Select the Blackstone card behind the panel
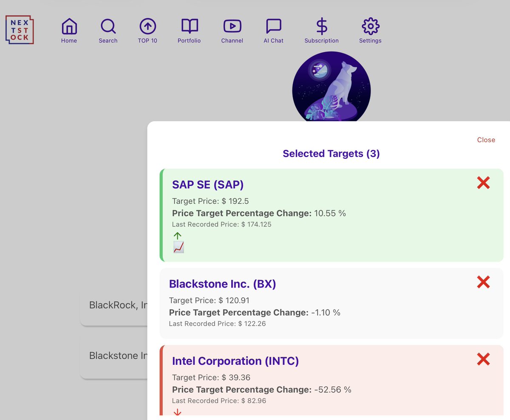510x420 pixels. click(114, 356)
